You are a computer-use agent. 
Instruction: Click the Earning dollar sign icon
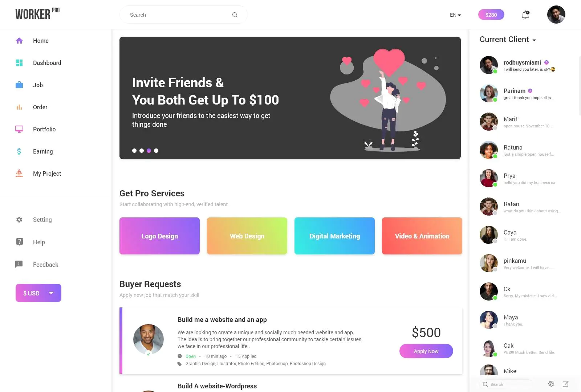pos(19,151)
